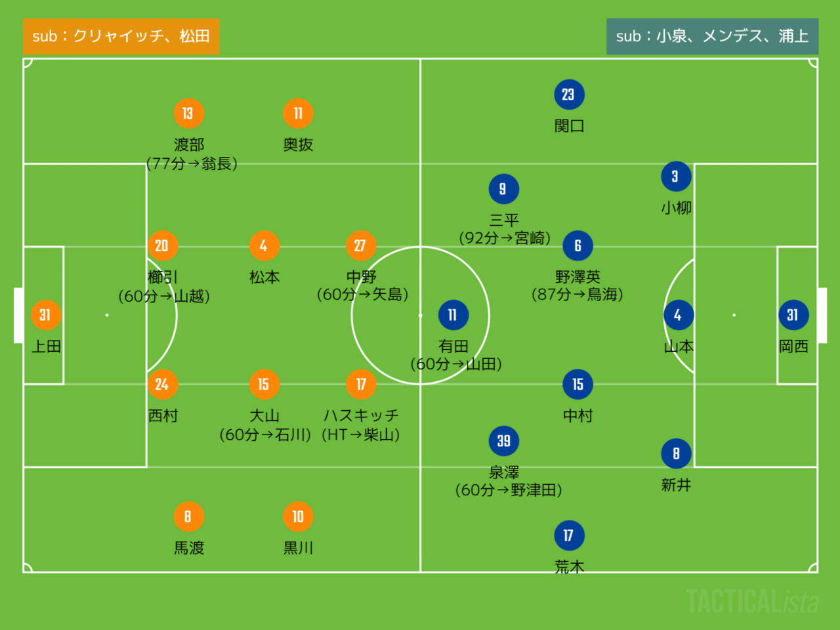Click the orange sub banner クリャイッチ、松田
Image resolution: width=840 pixels, height=630 pixels.
click(121, 36)
